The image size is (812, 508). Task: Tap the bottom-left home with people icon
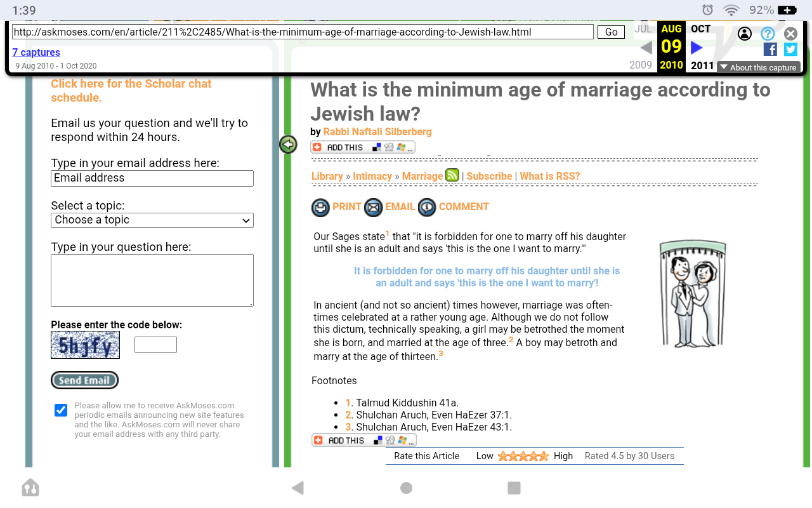point(30,488)
